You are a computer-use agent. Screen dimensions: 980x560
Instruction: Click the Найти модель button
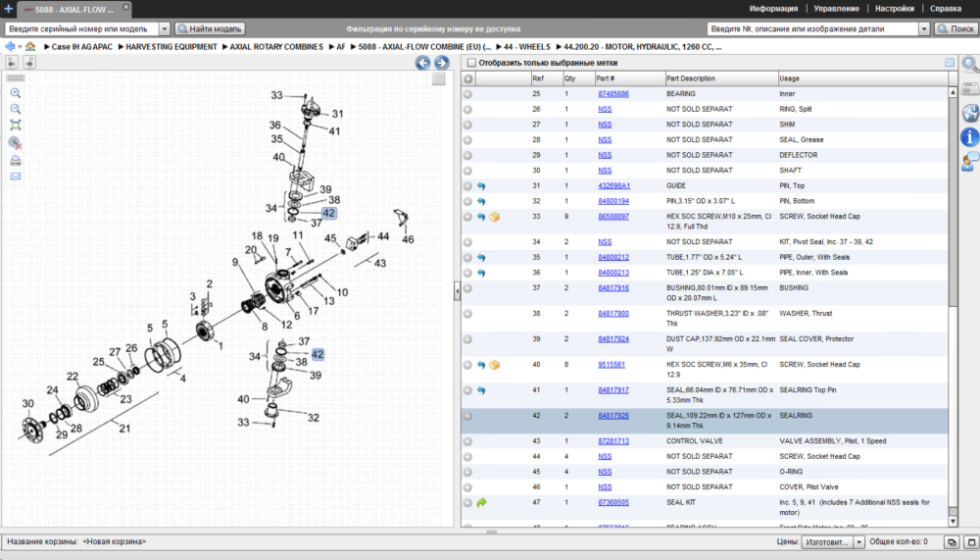(x=210, y=28)
